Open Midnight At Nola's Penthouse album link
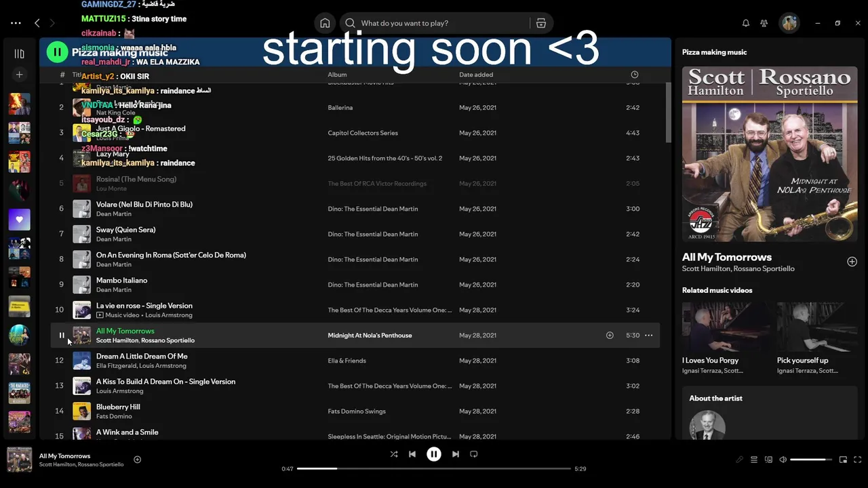Screen dimensions: 868x488 coord(370,335)
